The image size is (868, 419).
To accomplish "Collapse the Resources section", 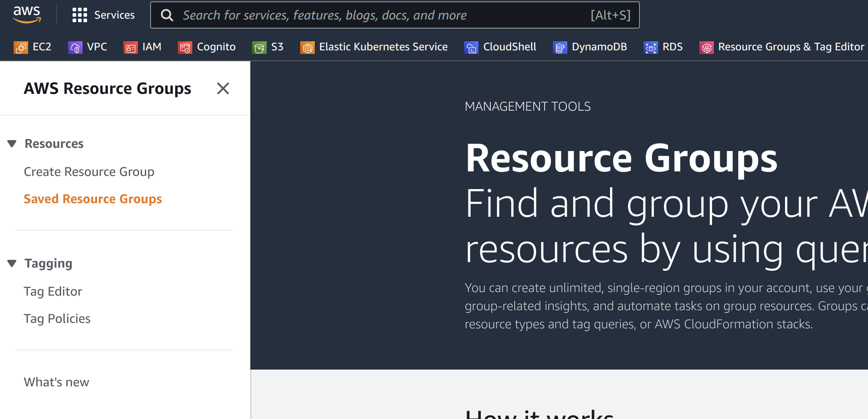I will (x=12, y=144).
